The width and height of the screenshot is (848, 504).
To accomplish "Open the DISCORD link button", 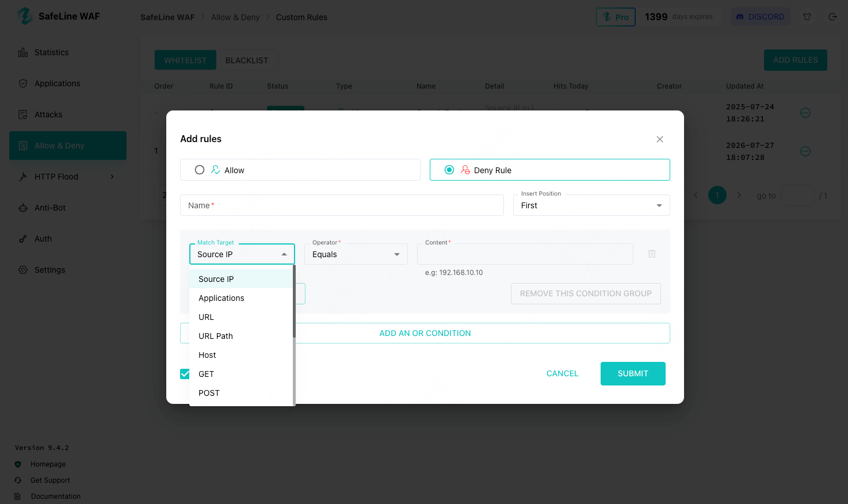I will point(761,17).
